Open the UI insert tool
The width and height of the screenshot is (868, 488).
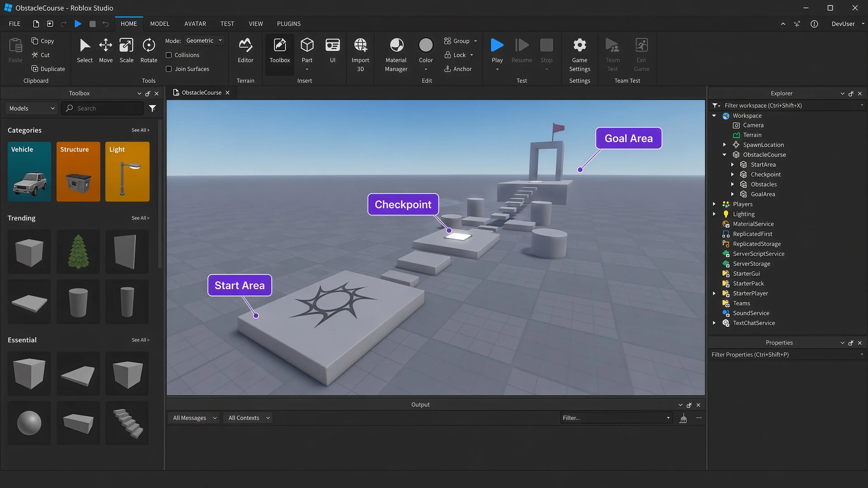pos(333,51)
